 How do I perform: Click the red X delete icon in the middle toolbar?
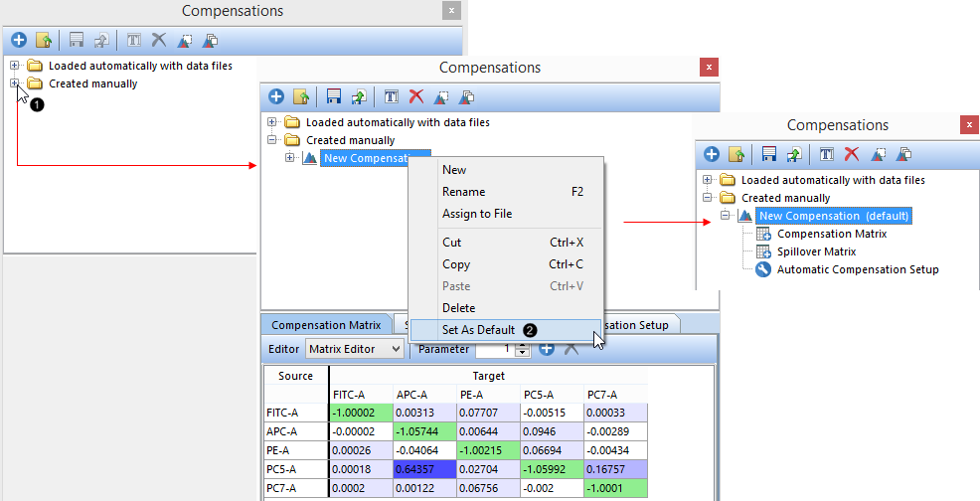tap(416, 96)
